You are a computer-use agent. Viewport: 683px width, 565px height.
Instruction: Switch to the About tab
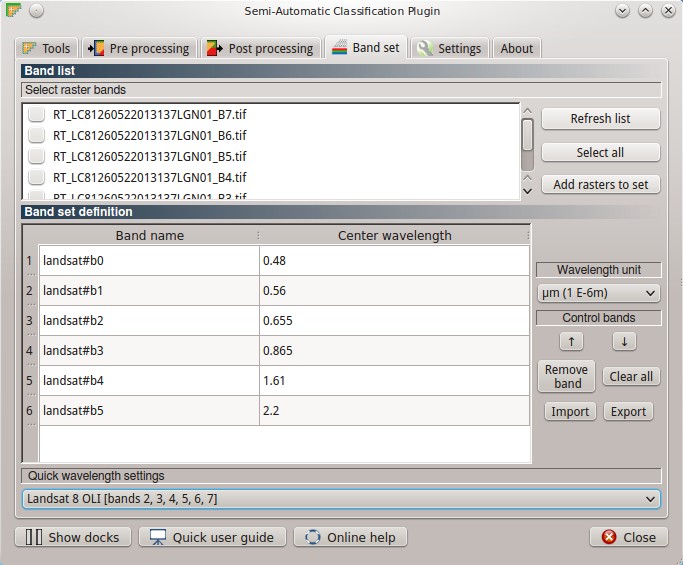(517, 48)
